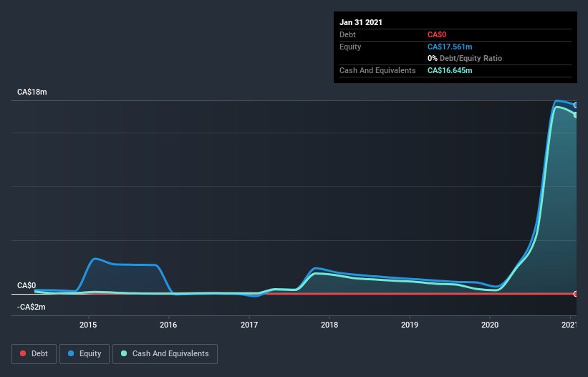Click the 0% Debt/Equity Ratio text

[465, 58]
